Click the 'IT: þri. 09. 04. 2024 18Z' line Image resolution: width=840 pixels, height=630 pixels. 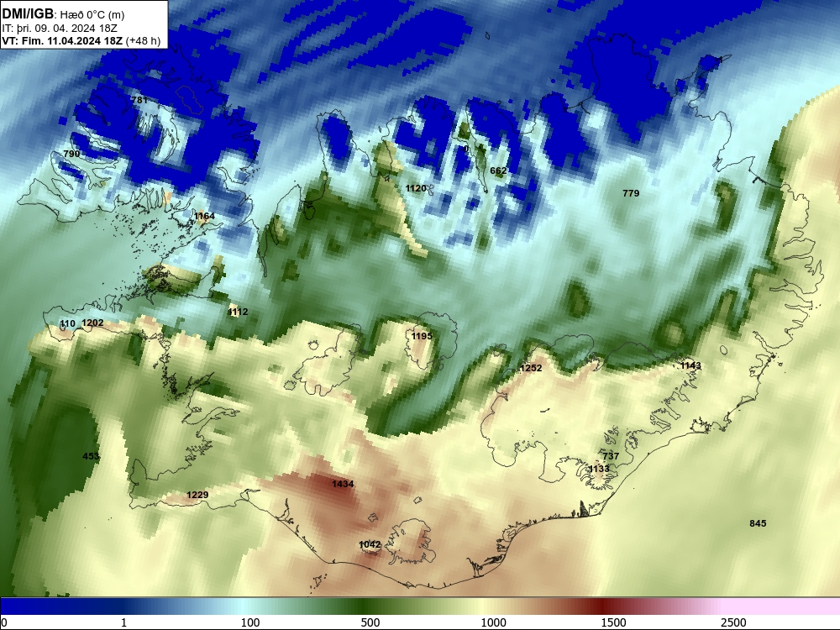(60, 29)
